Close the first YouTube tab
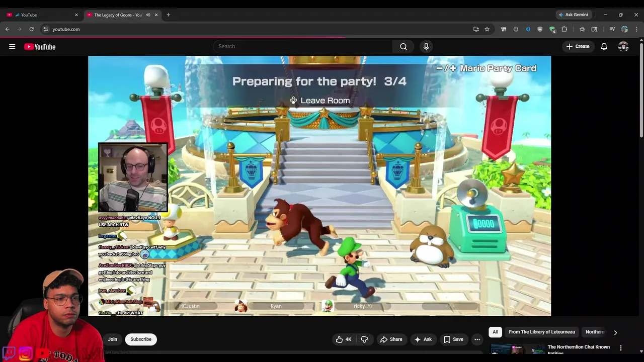Image resolution: width=644 pixels, height=362 pixels. pyautogui.click(x=76, y=15)
